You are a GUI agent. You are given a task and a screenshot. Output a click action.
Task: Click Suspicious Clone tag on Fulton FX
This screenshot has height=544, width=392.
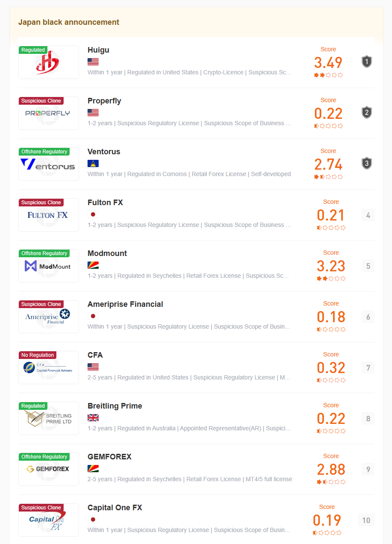click(41, 203)
